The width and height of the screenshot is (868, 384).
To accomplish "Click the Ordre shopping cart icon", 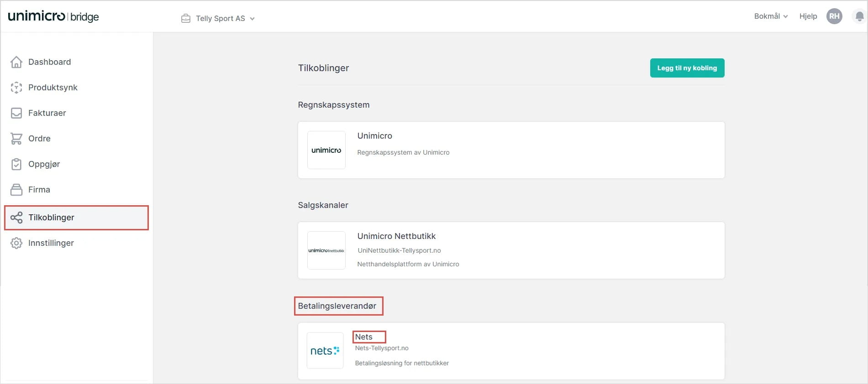I will pos(16,139).
